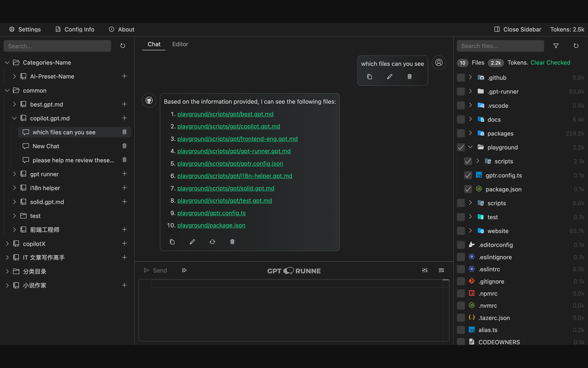Collapse the common category folder
Viewport: 588px width, 368px height.
7,91
